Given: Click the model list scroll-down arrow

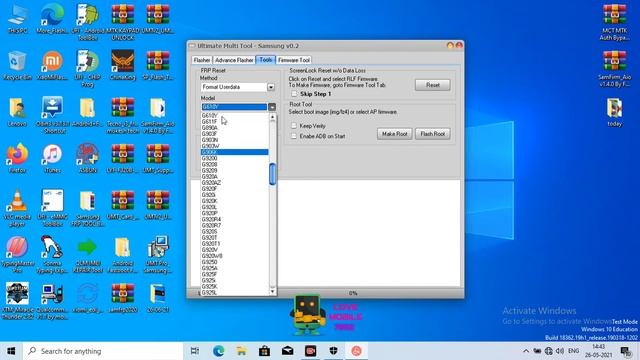Looking at the screenshot, I should [x=273, y=291].
